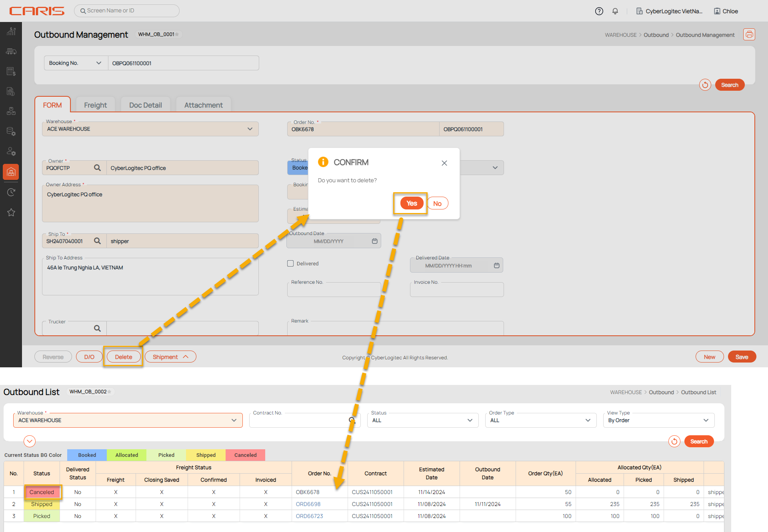Click the Booked blue color legend
Viewport: 768px width, 532px height.
(87, 455)
